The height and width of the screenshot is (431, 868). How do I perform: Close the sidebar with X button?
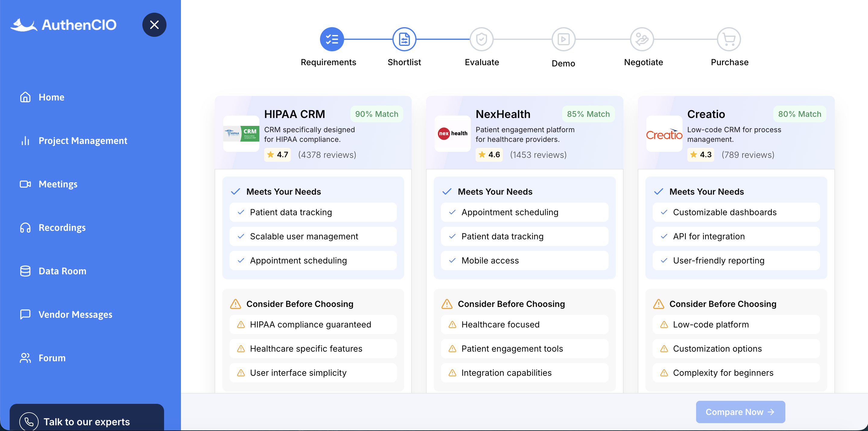[154, 25]
